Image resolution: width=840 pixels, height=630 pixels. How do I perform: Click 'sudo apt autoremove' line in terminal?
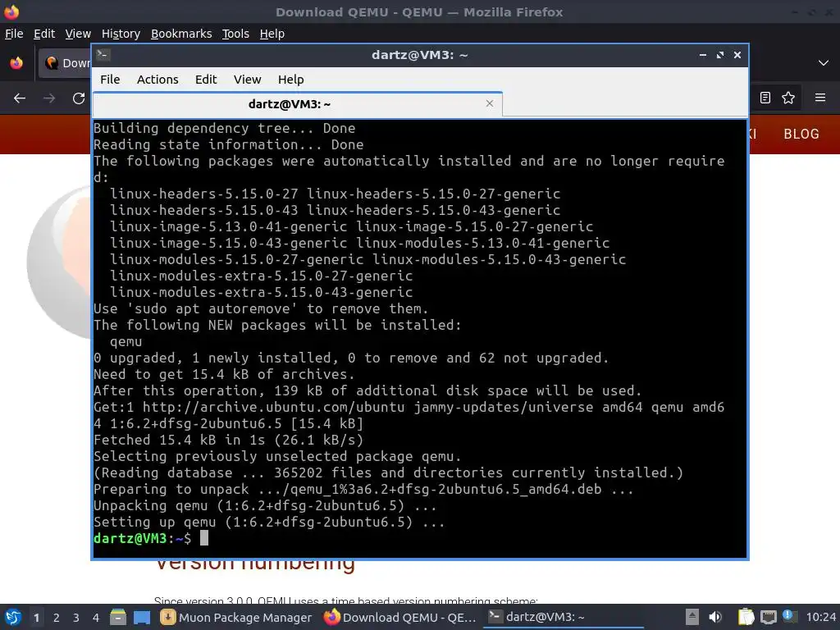(261, 308)
